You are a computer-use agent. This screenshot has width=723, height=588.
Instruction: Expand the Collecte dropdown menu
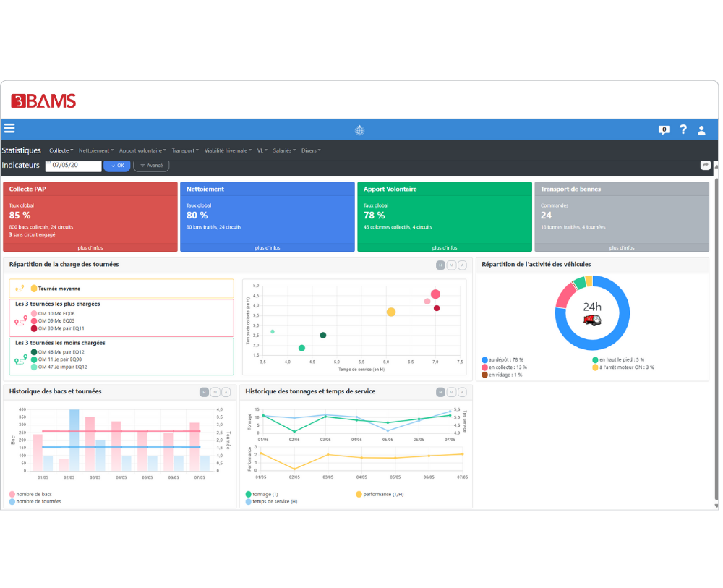pyautogui.click(x=61, y=150)
